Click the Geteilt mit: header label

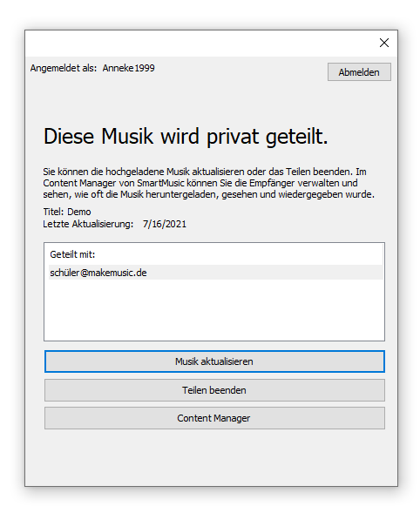coord(72,254)
